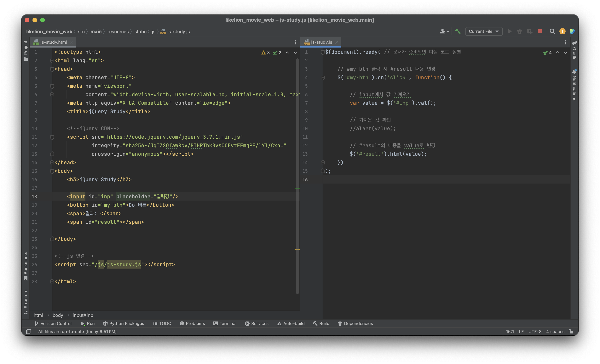Image resolution: width=600 pixels, height=364 pixels.
Task: Open the Terminal tool window tab
Action: (x=225, y=323)
